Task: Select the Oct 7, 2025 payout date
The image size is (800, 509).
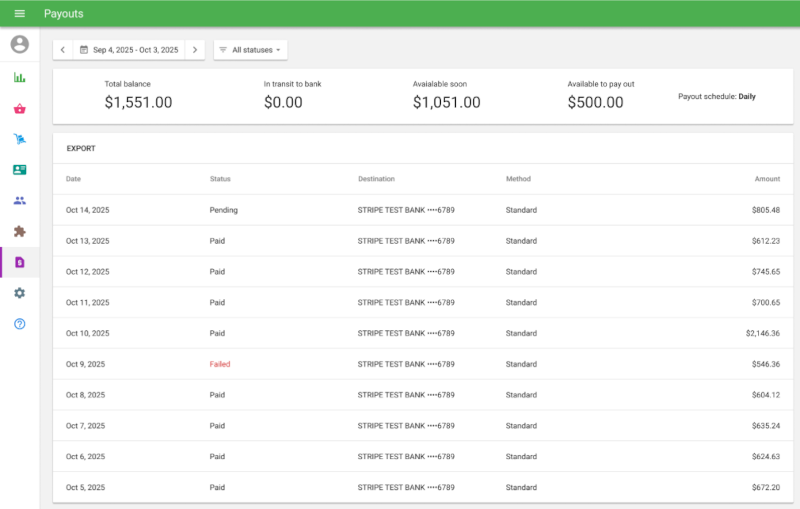Action: pyautogui.click(x=85, y=426)
